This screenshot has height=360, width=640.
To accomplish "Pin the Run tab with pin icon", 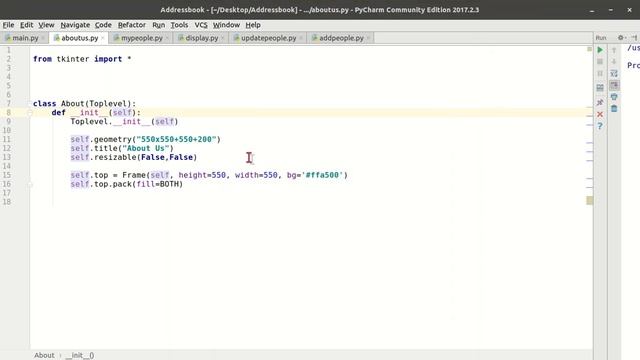I will pos(600,102).
